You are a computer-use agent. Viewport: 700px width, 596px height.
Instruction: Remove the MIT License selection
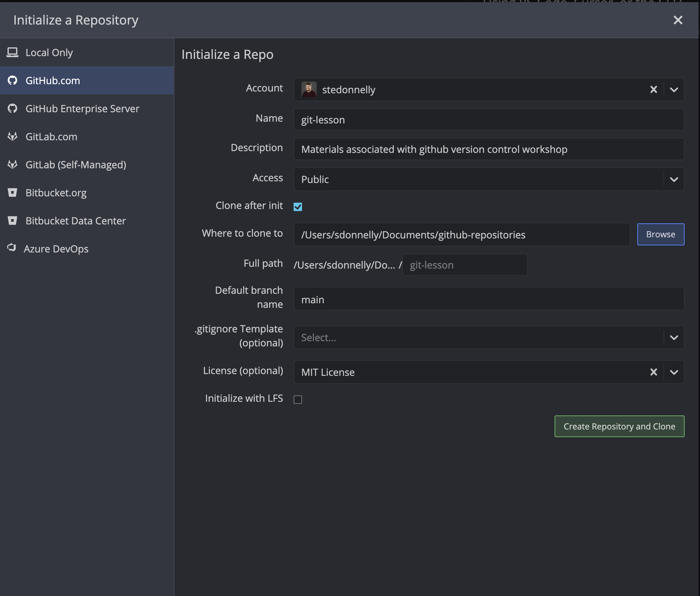point(653,372)
